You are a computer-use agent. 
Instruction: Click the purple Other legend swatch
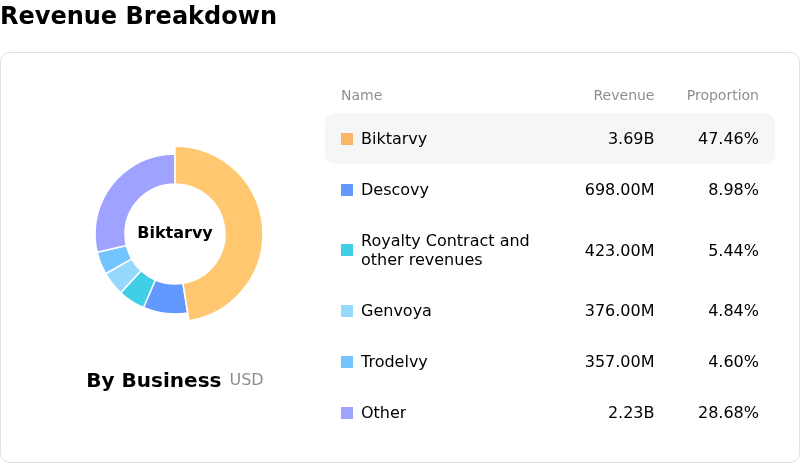(347, 413)
